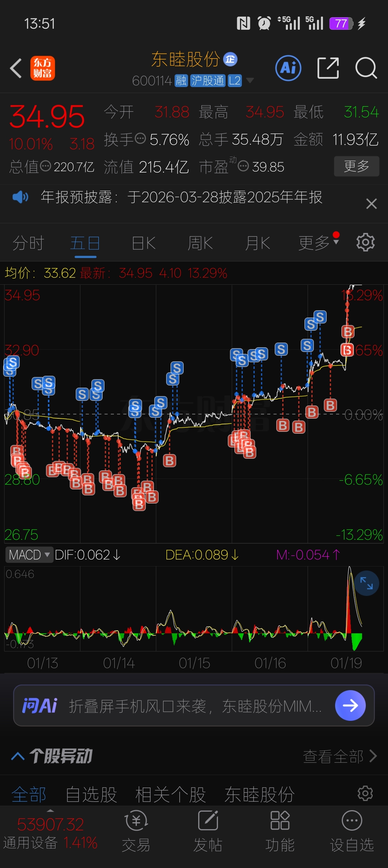Tap the DEA:0.089 readout

click(x=202, y=555)
